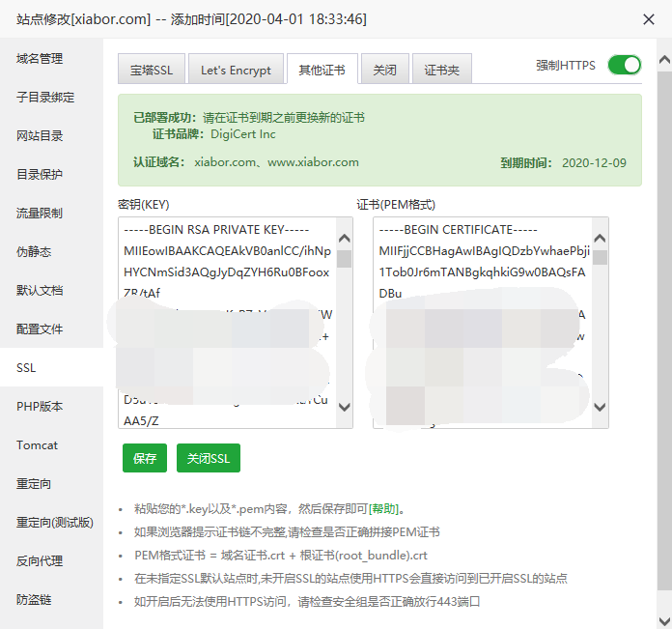Image resolution: width=672 pixels, height=629 pixels.
Task: Click the certified domain xiabor.com、www.xiabor.com
Action: (x=276, y=162)
